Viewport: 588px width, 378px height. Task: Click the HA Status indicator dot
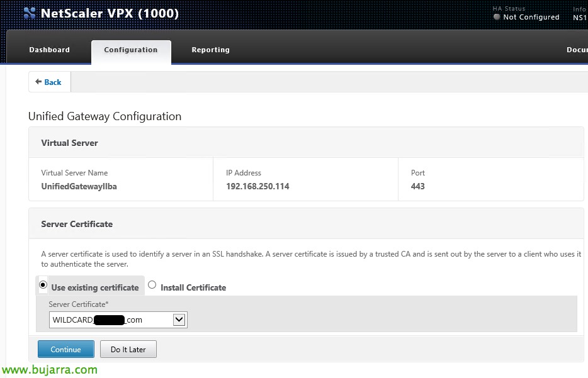[497, 17]
